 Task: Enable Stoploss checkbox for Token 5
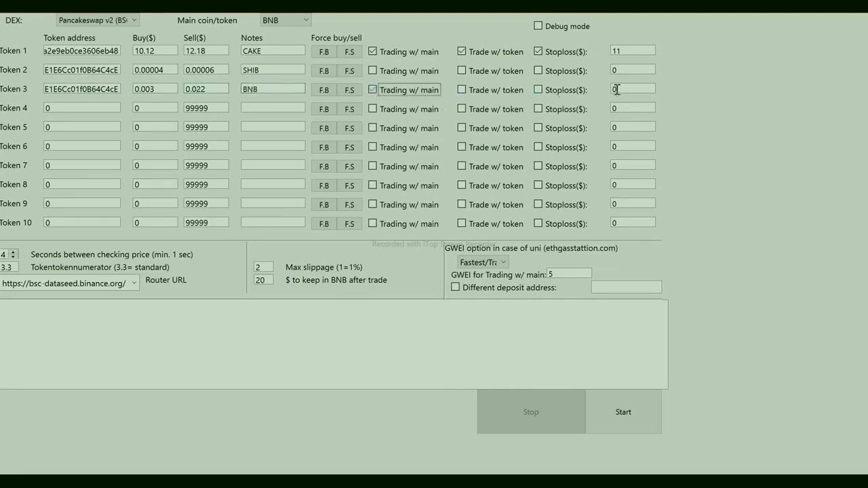pos(538,127)
